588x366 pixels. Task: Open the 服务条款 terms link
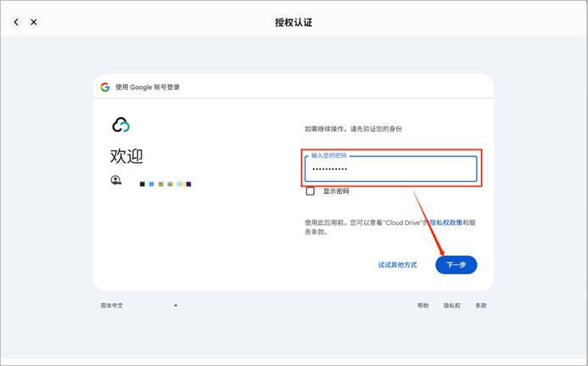coord(316,231)
